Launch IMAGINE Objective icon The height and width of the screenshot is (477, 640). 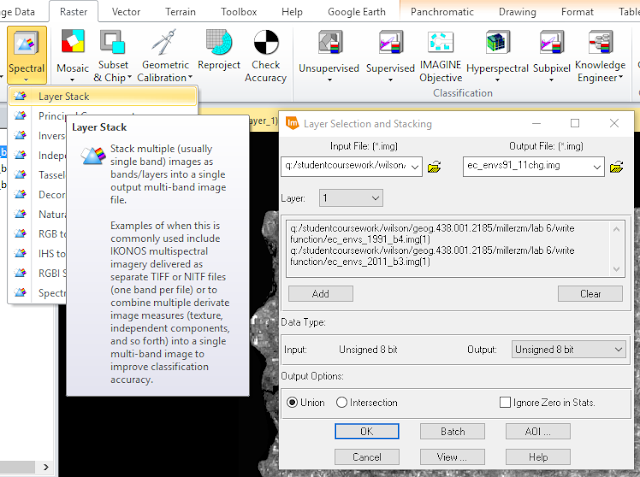pyautogui.click(x=441, y=42)
